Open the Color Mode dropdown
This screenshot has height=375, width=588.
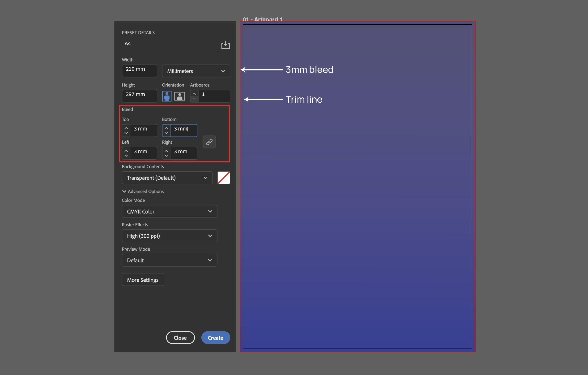pyautogui.click(x=169, y=211)
